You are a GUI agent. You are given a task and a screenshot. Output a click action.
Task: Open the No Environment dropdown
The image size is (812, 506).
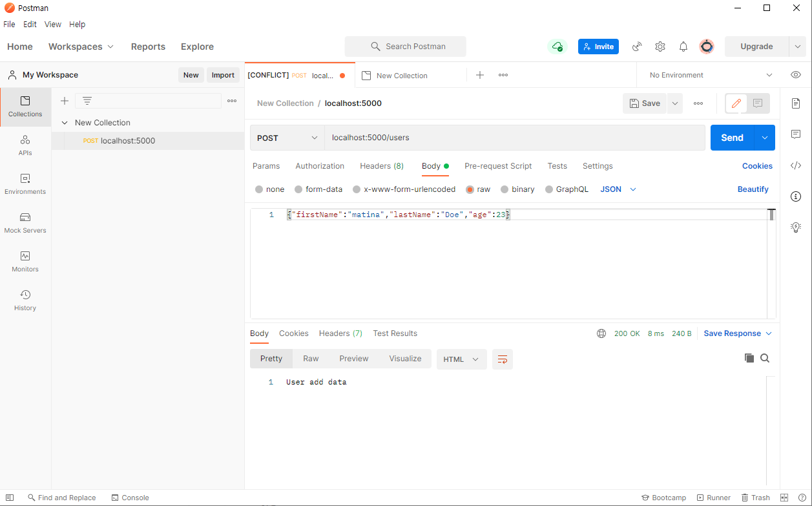[x=711, y=75]
